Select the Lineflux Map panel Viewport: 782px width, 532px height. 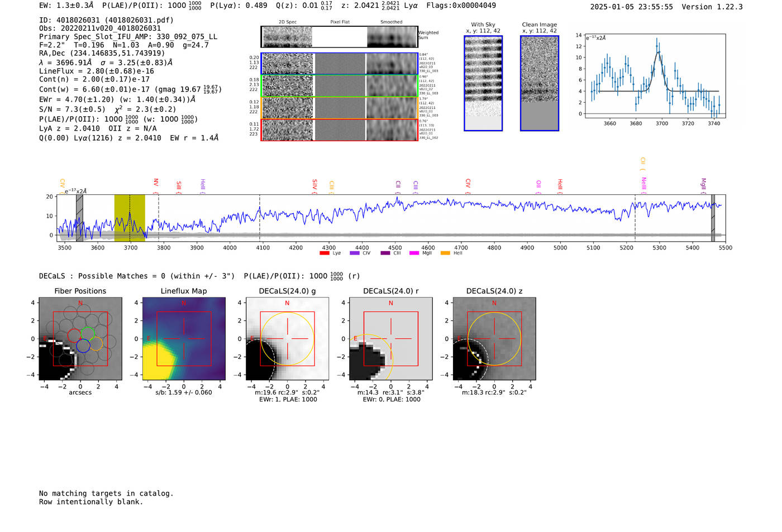click(x=184, y=339)
